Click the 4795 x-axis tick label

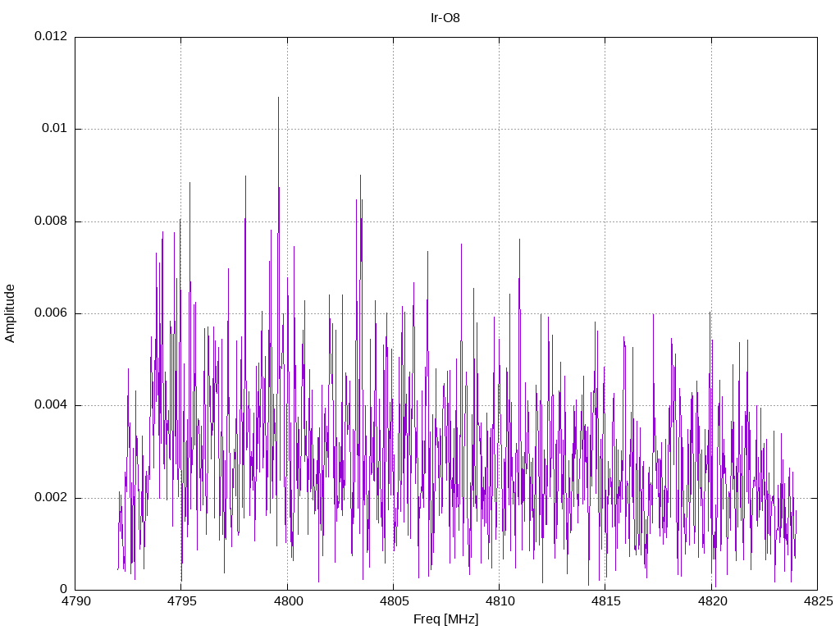(x=181, y=601)
